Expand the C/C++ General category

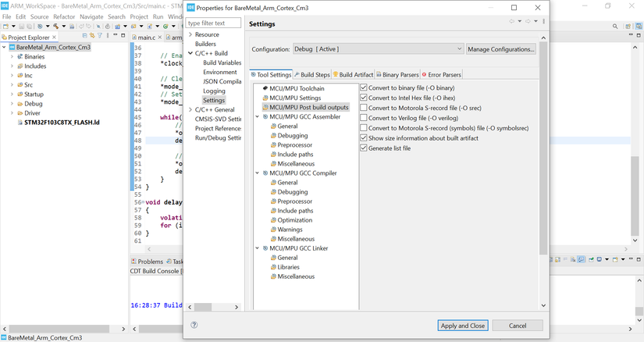click(x=190, y=110)
